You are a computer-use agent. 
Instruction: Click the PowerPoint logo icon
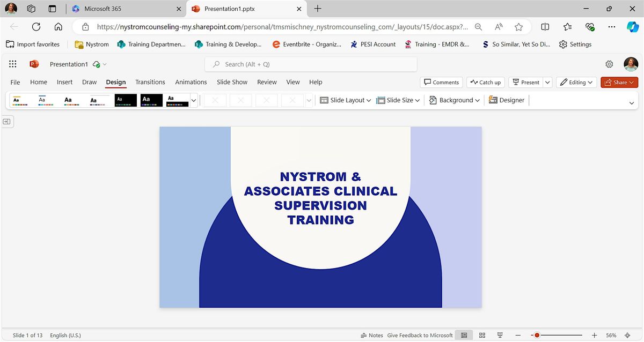click(x=34, y=64)
